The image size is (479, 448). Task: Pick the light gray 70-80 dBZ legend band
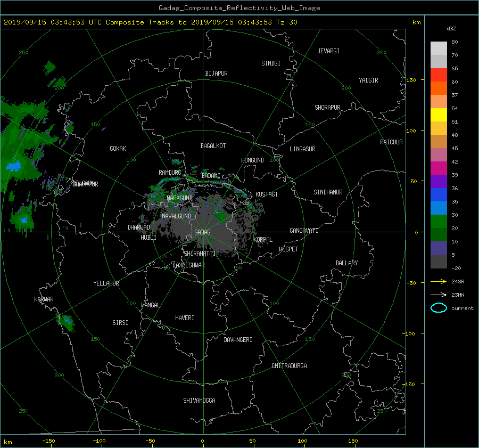pos(439,48)
